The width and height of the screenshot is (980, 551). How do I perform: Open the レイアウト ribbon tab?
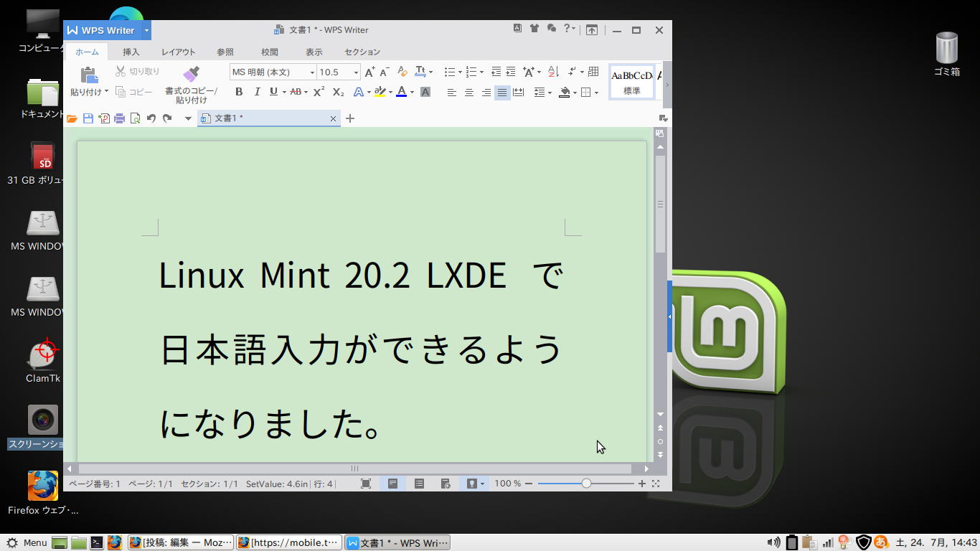178,52
